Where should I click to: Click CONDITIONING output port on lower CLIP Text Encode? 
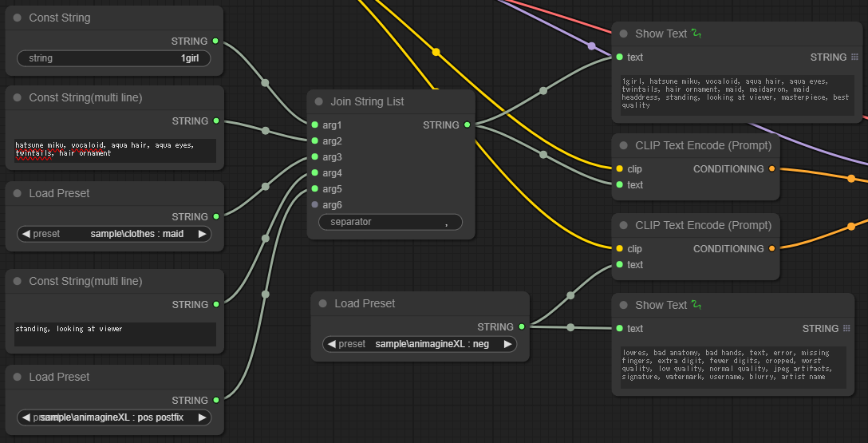[x=771, y=248]
